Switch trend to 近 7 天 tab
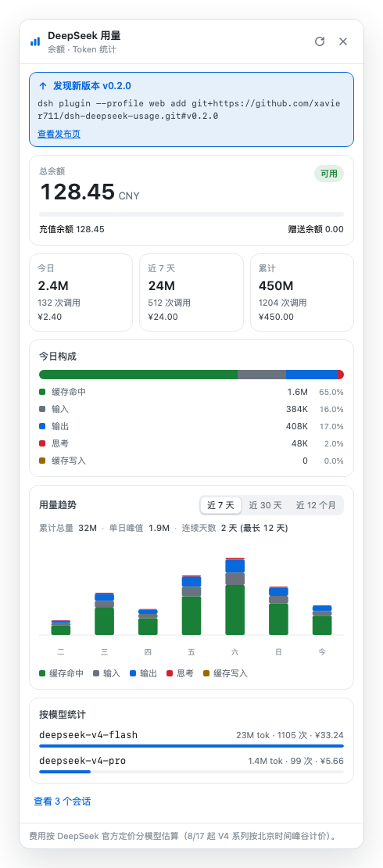 [x=221, y=505]
